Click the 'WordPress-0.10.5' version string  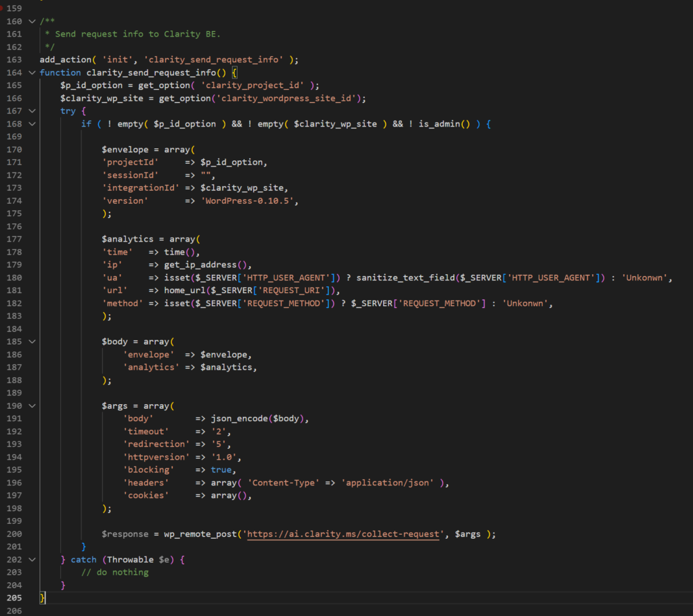point(248,201)
